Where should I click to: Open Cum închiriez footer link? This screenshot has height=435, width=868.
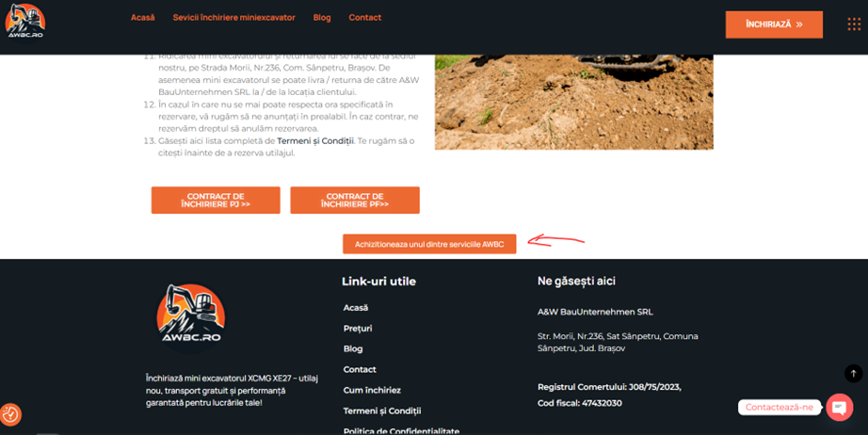372,390
